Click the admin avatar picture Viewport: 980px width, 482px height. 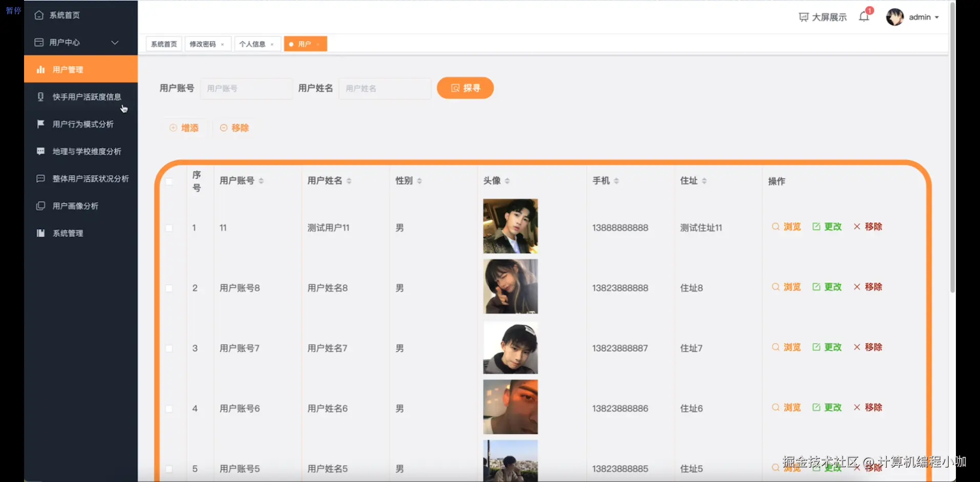tap(895, 17)
